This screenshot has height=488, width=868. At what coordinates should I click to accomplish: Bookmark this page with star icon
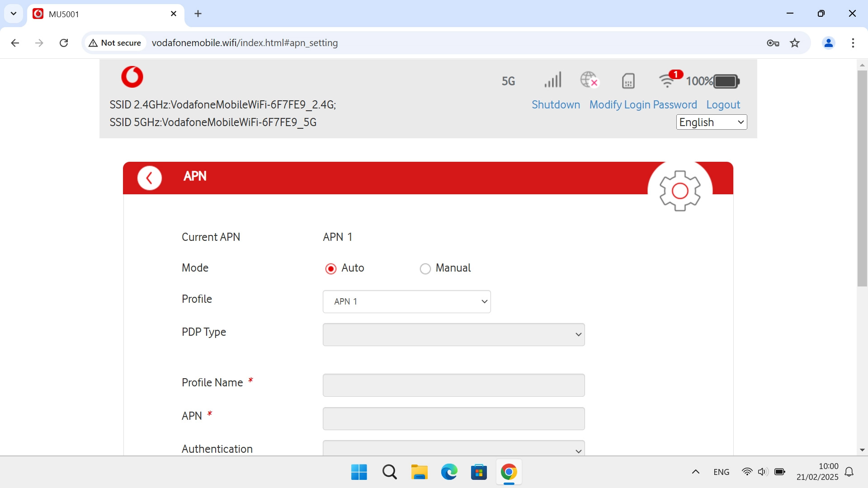tap(794, 43)
